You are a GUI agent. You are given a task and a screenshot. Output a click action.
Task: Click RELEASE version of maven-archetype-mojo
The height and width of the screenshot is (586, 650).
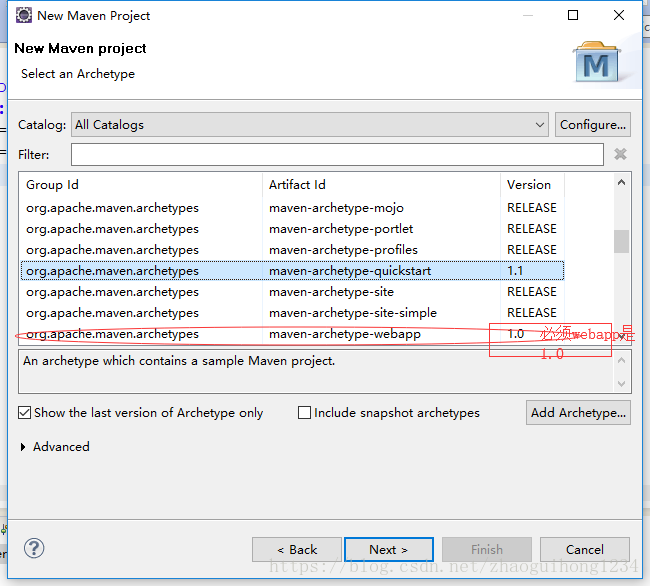pos(532,208)
